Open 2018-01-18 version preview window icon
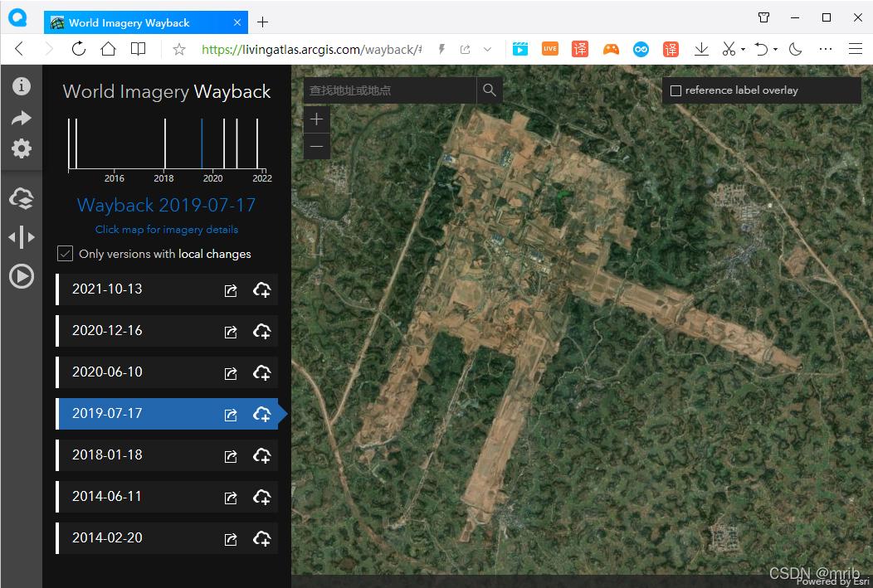This screenshot has height=588, width=873. tap(231, 456)
